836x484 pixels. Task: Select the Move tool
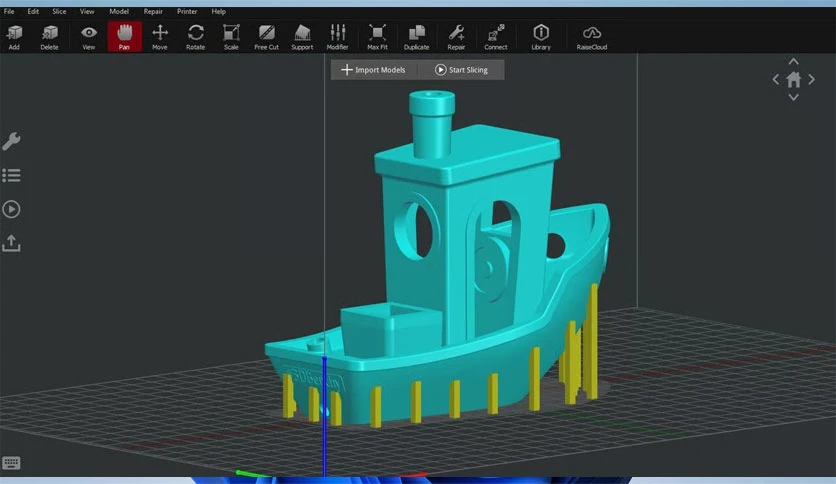159,37
